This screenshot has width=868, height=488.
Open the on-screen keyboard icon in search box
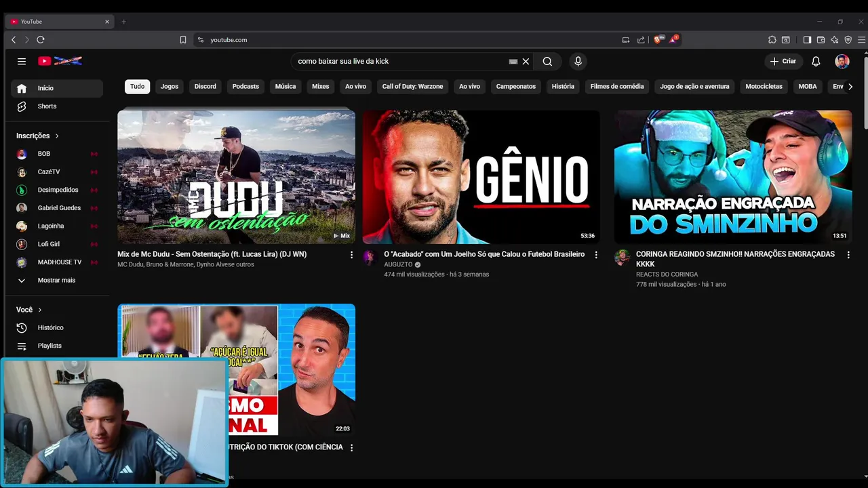(513, 61)
